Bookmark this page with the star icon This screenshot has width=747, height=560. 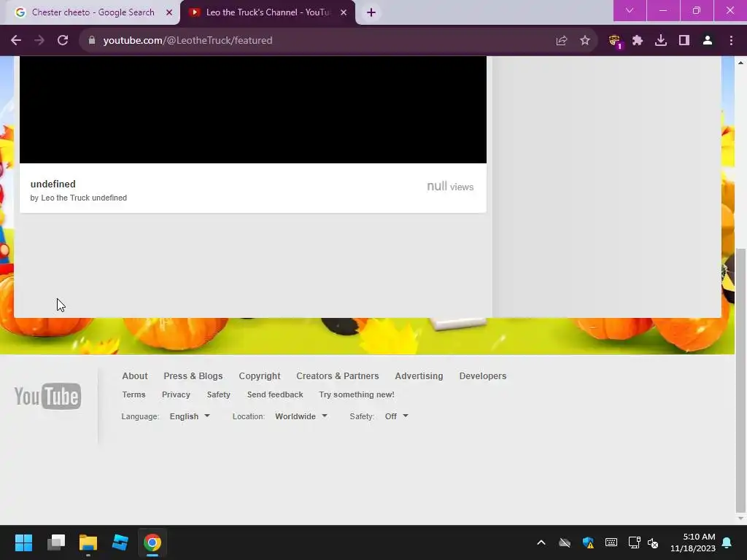pyautogui.click(x=585, y=41)
